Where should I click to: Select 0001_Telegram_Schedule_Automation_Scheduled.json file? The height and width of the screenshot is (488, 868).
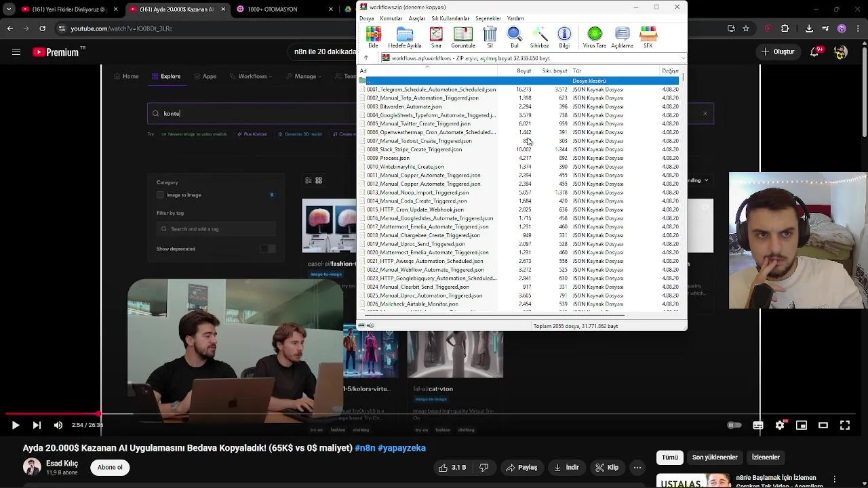pyautogui.click(x=431, y=89)
